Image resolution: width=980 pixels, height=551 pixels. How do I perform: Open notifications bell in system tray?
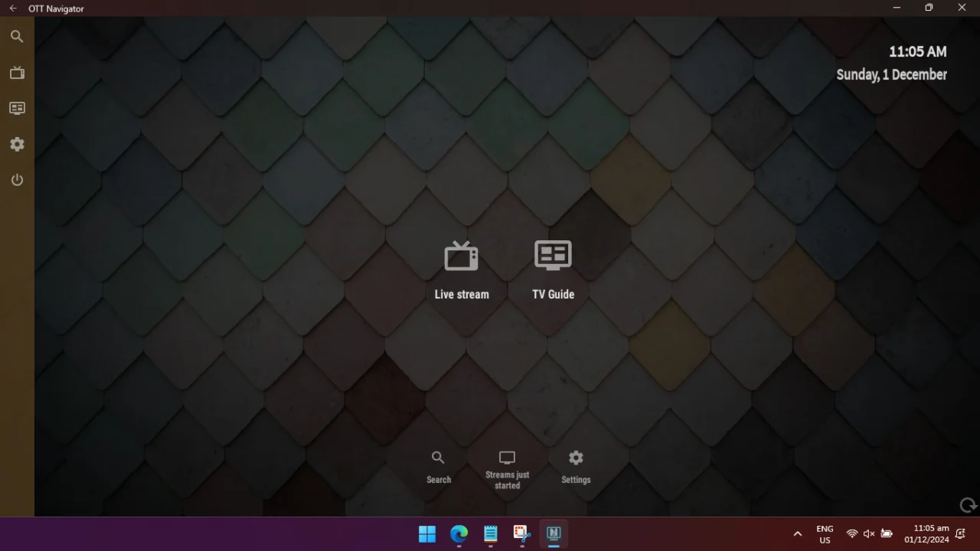(960, 534)
